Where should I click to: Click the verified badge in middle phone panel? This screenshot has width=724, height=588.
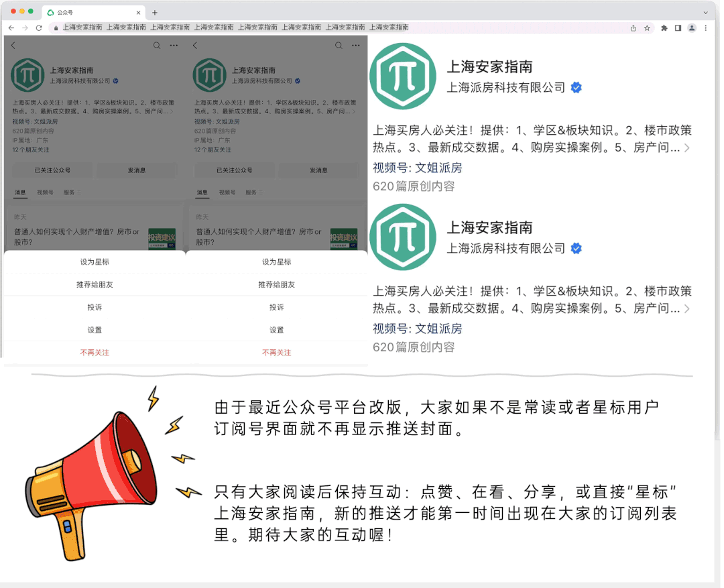(298, 81)
